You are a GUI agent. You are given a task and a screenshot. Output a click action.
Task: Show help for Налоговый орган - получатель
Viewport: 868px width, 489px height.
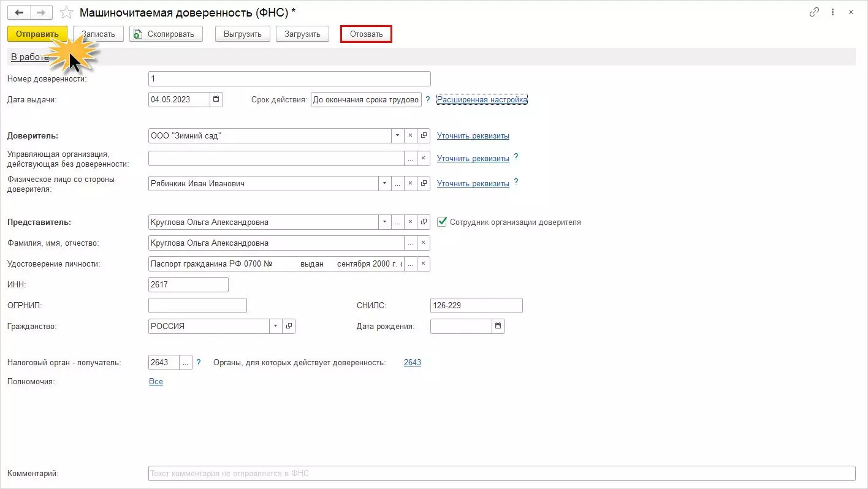(x=199, y=362)
